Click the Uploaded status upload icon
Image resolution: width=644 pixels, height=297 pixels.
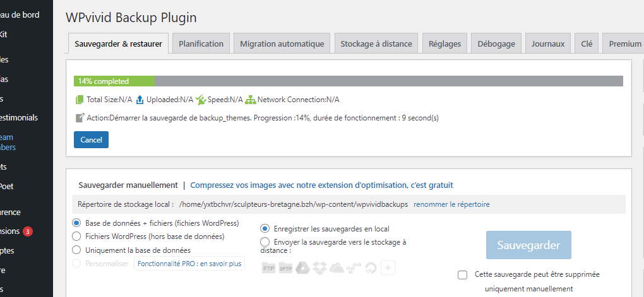(140, 100)
